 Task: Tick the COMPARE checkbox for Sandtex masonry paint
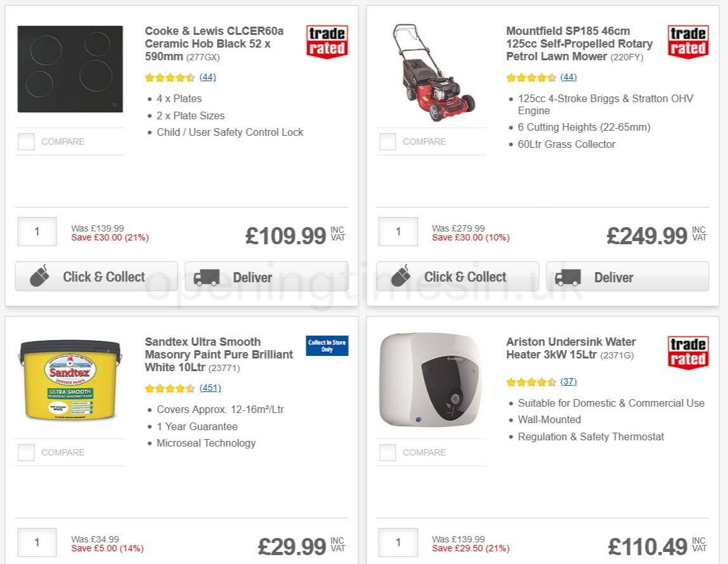(x=25, y=452)
